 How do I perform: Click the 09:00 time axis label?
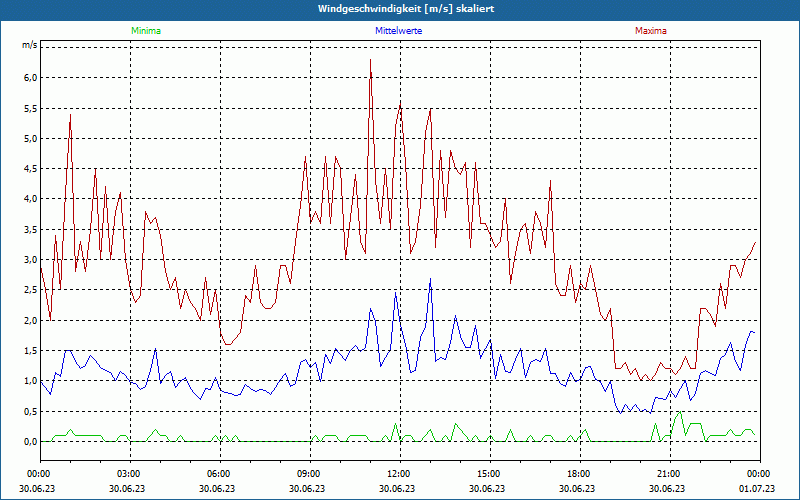point(309,474)
